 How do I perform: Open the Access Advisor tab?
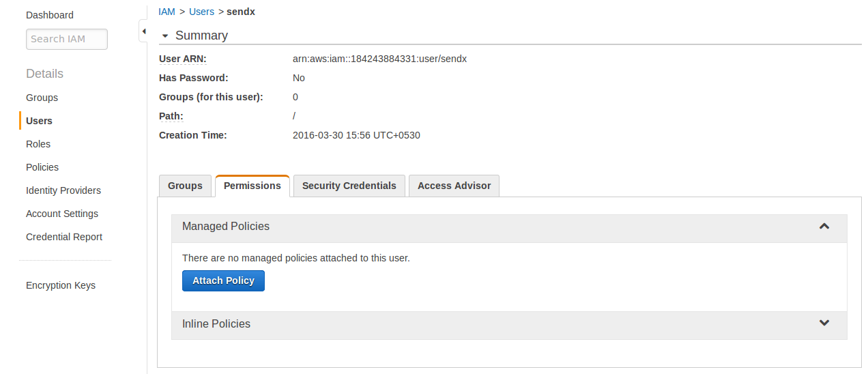tap(454, 186)
